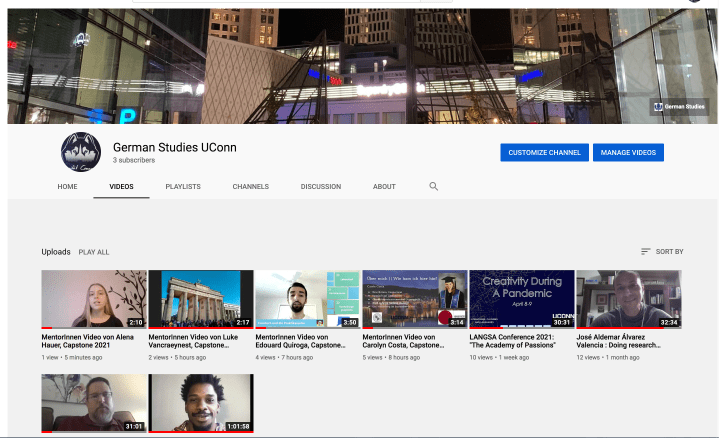The width and height of the screenshot is (719, 438).
Task: Open the Sort By menu
Action: [x=662, y=252]
